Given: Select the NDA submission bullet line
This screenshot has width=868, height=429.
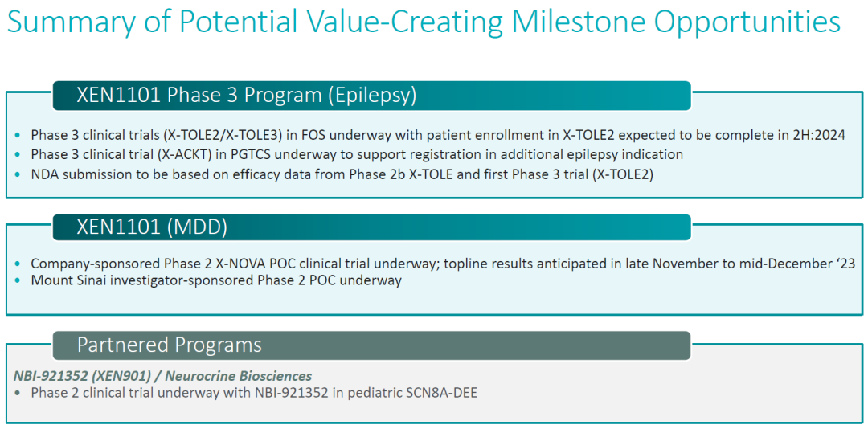Looking at the screenshot, I should (x=342, y=174).
